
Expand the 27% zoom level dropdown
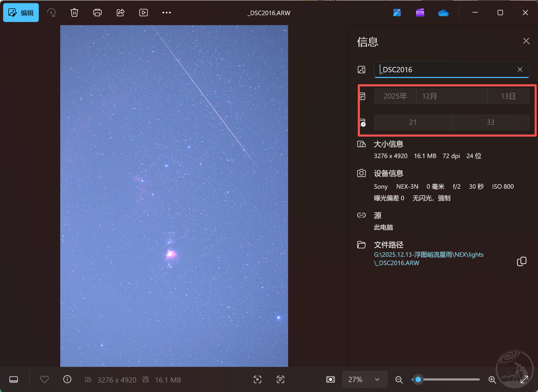tap(377, 380)
